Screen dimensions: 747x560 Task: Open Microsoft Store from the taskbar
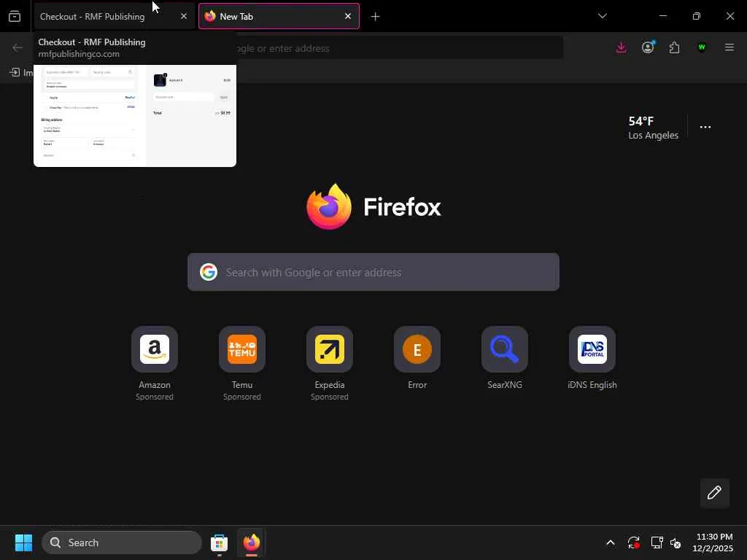pos(219,542)
